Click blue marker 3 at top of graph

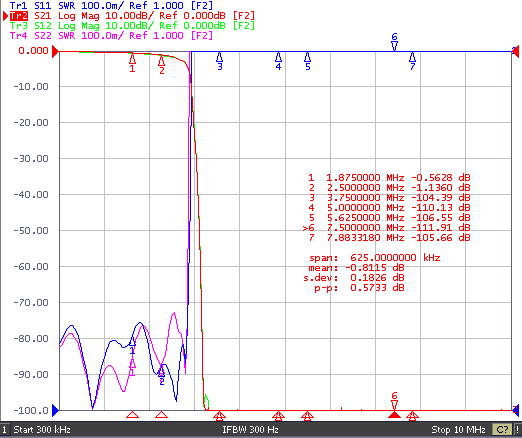(220, 61)
